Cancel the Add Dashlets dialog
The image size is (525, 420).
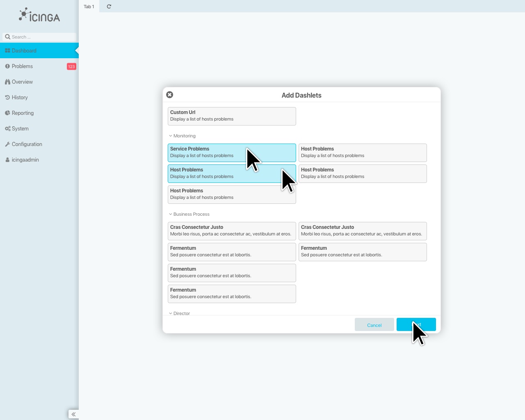(x=374, y=324)
